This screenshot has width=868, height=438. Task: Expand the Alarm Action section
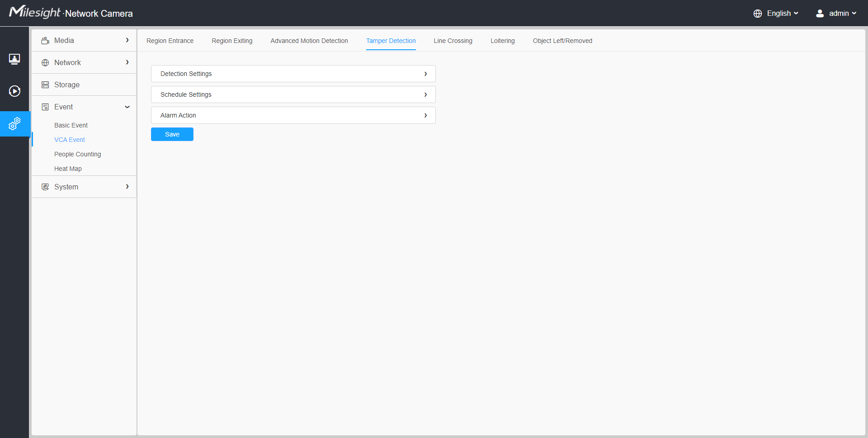pyautogui.click(x=293, y=115)
